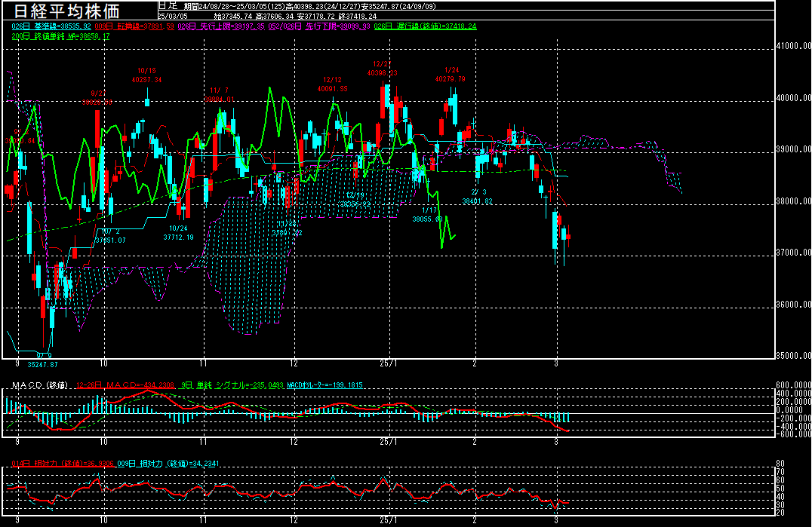Click the date 25/03/05 in header
Screen dimensions: 812x527
click(173, 16)
